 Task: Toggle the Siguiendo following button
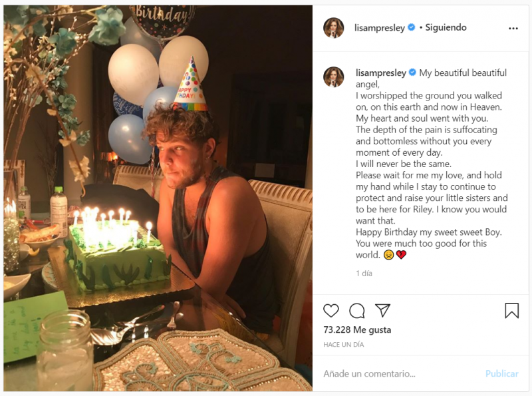[446, 28]
